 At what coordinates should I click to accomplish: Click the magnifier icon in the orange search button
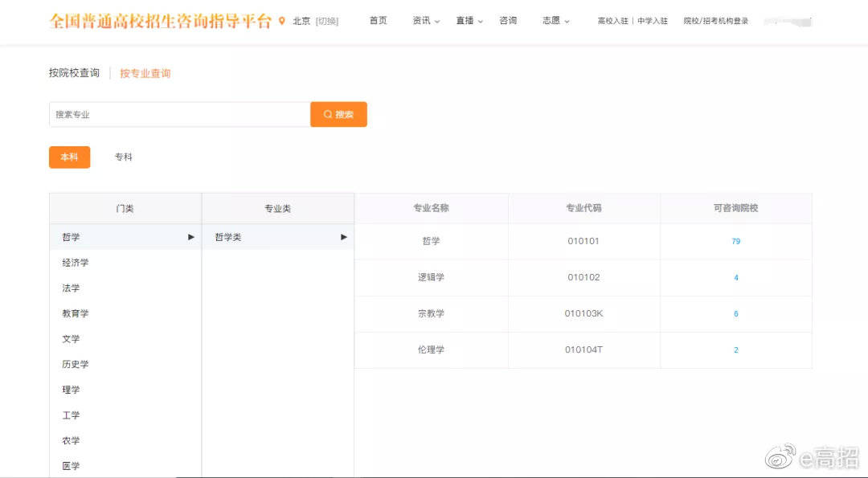[x=328, y=114]
